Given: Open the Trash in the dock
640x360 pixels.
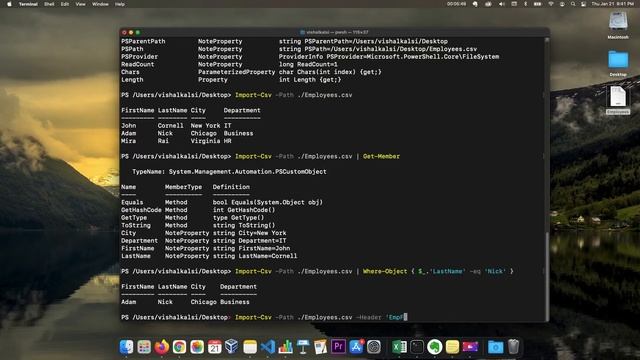Looking at the screenshot, I should 513,347.
